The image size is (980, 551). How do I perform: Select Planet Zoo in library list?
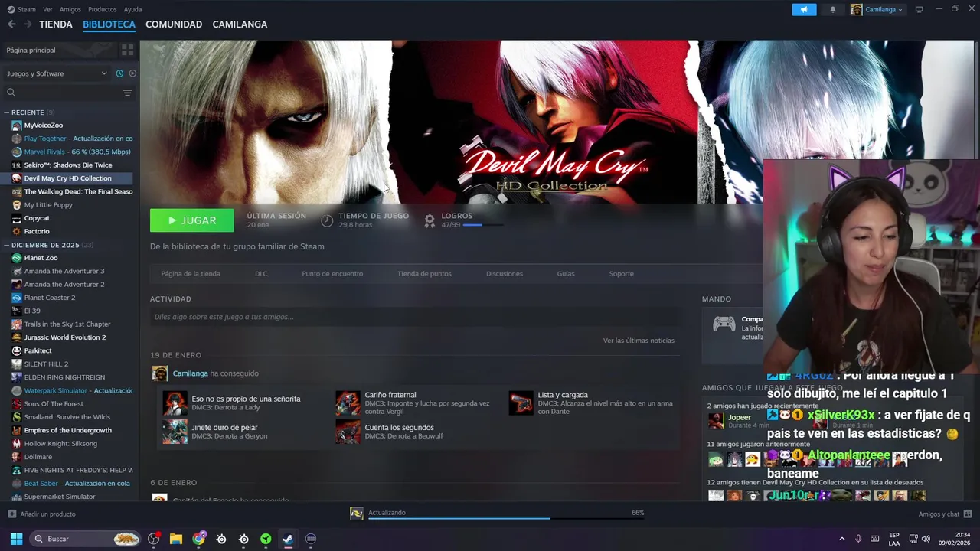point(41,258)
